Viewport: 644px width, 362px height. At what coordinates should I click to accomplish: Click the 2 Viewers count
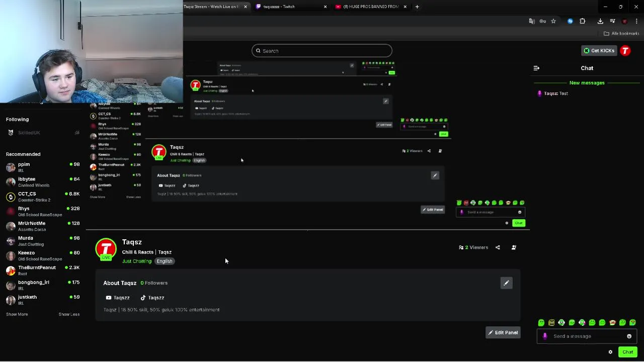(x=473, y=247)
